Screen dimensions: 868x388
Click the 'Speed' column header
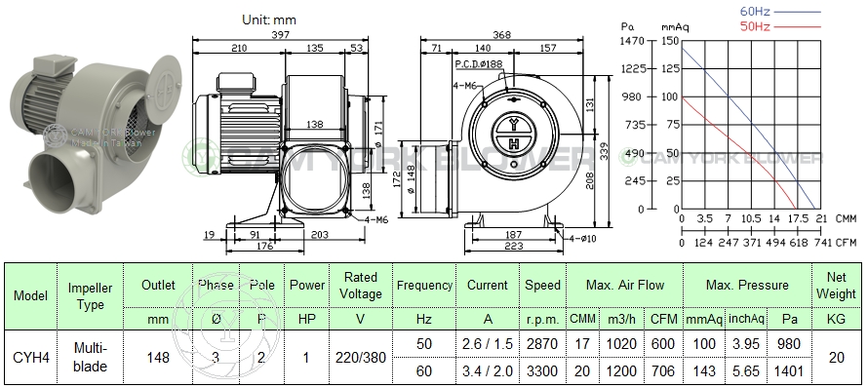point(542,285)
